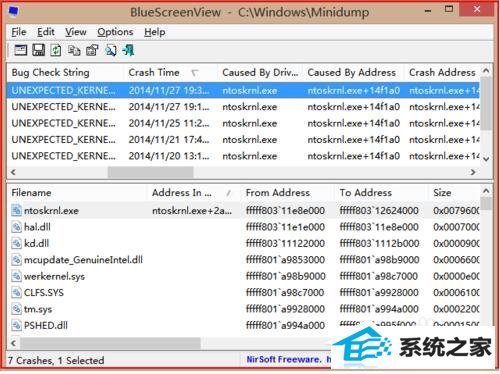500x374 pixels.
Task: Click the hal.dll file icon
Action: [16, 227]
